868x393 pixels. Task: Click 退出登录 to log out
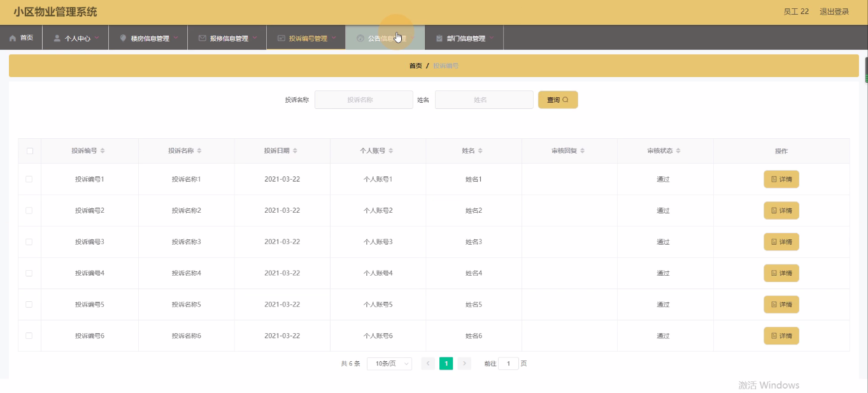pyautogui.click(x=834, y=11)
